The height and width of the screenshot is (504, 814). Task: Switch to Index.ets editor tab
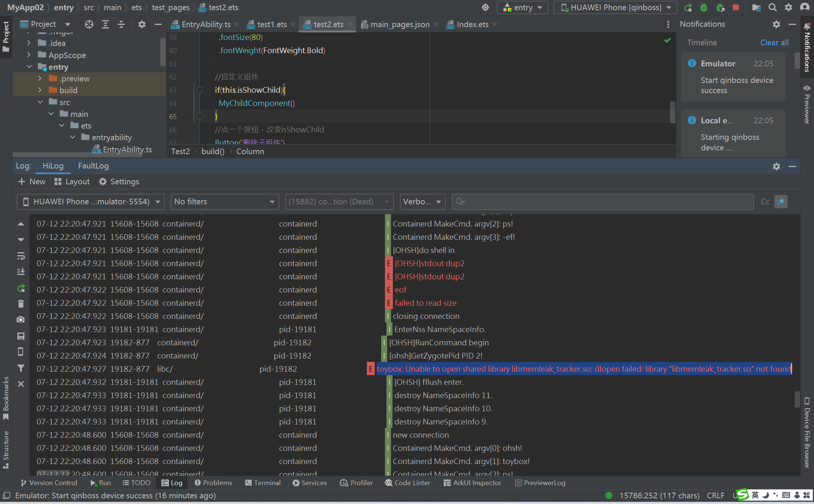click(x=472, y=25)
